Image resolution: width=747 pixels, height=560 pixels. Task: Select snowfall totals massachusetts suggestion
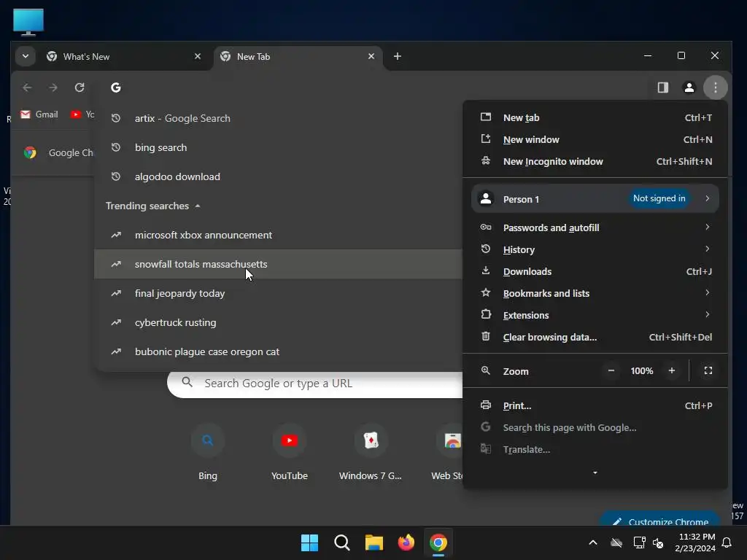(x=278, y=264)
